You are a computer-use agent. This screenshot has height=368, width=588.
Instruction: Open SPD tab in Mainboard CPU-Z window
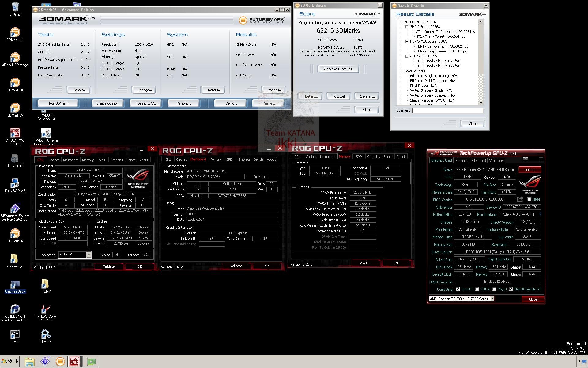tap(229, 159)
